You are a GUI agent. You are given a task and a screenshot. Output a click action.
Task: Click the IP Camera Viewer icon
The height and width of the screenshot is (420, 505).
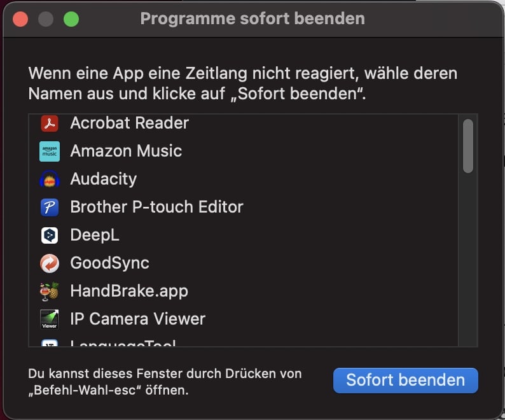coord(50,319)
